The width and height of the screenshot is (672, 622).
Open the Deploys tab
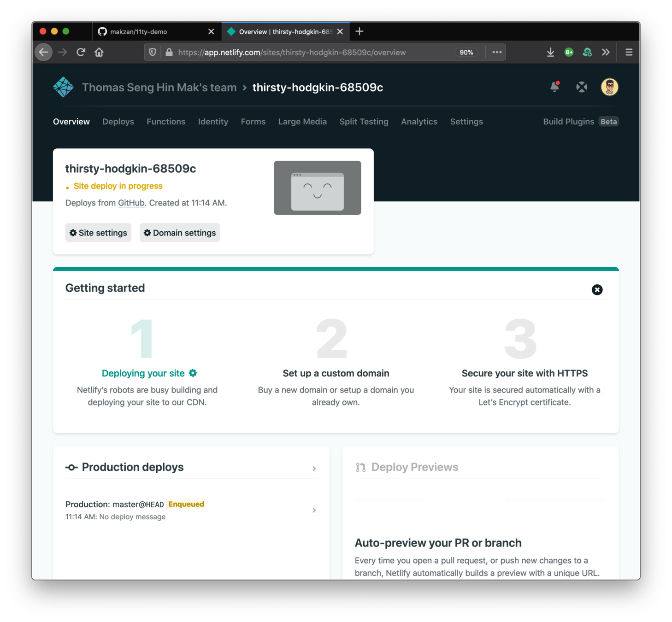click(x=118, y=122)
